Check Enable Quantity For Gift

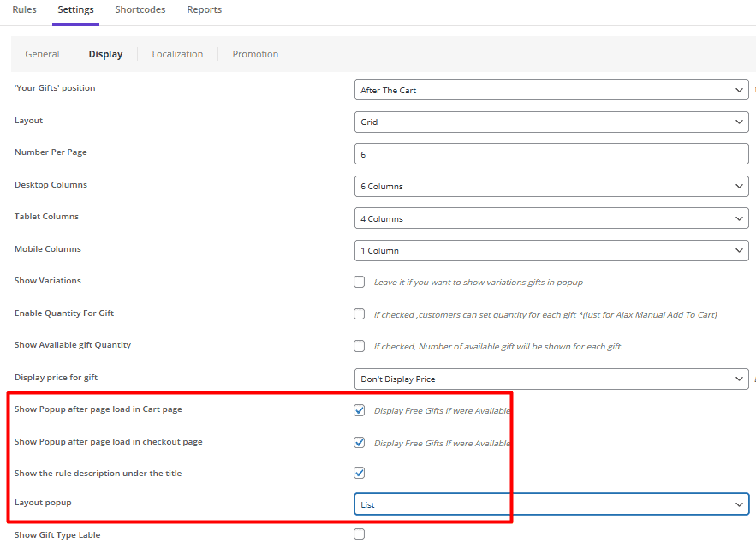(359, 313)
